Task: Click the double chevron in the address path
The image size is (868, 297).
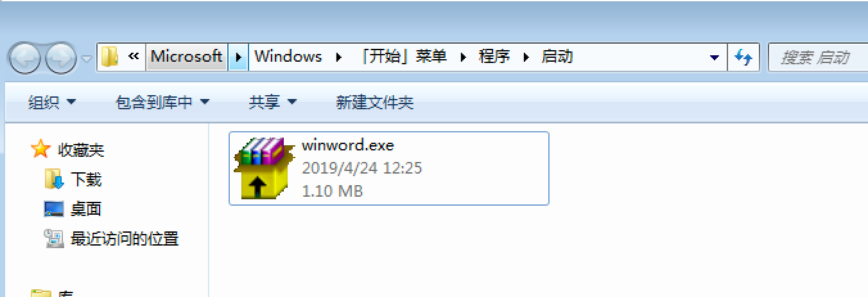Action: click(134, 57)
